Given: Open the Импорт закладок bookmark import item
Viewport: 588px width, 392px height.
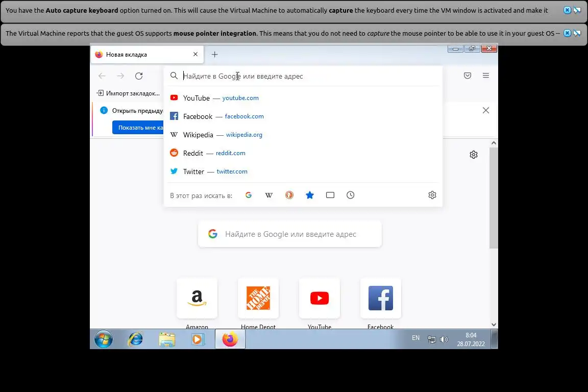Looking at the screenshot, I should click(128, 93).
